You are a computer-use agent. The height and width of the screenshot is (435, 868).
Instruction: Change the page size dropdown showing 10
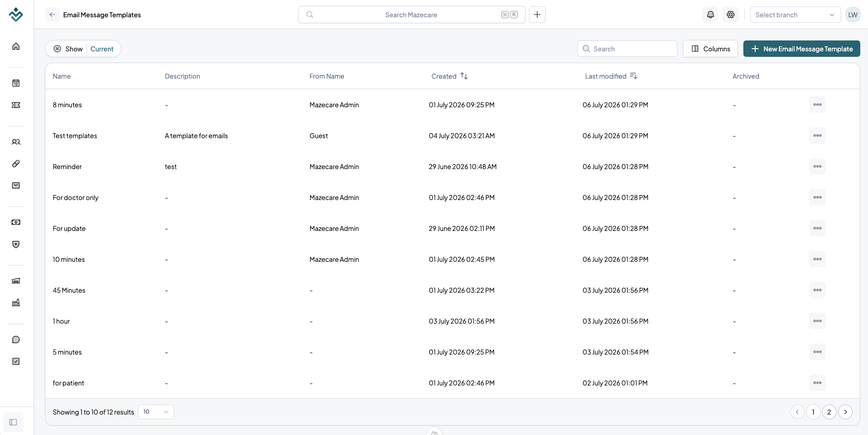[156, 412]
